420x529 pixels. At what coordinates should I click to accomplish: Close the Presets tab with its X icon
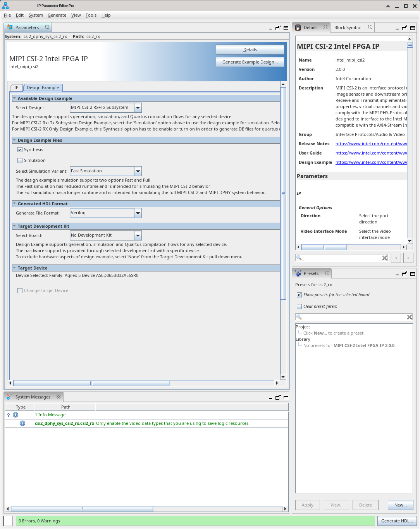(327, 273)
